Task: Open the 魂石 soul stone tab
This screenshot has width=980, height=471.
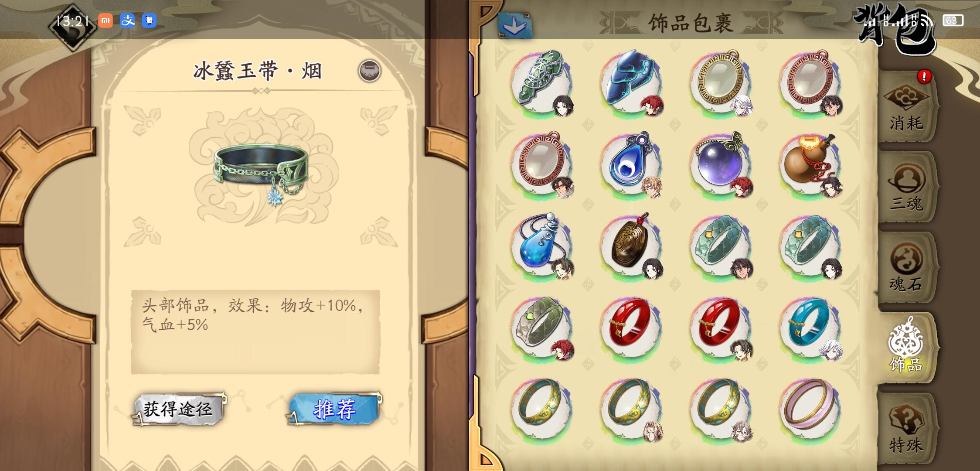Action: click(x=907, y=268)
